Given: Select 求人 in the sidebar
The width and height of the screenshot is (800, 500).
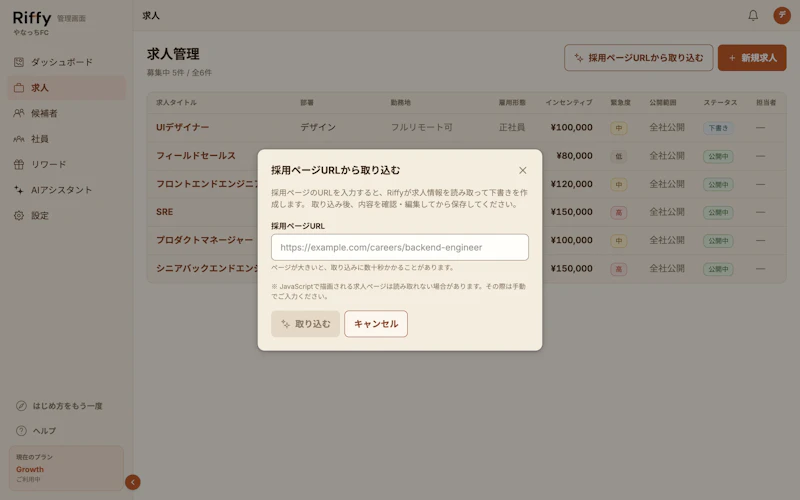Looking at the screenshot, I should (x=66, y=88).
